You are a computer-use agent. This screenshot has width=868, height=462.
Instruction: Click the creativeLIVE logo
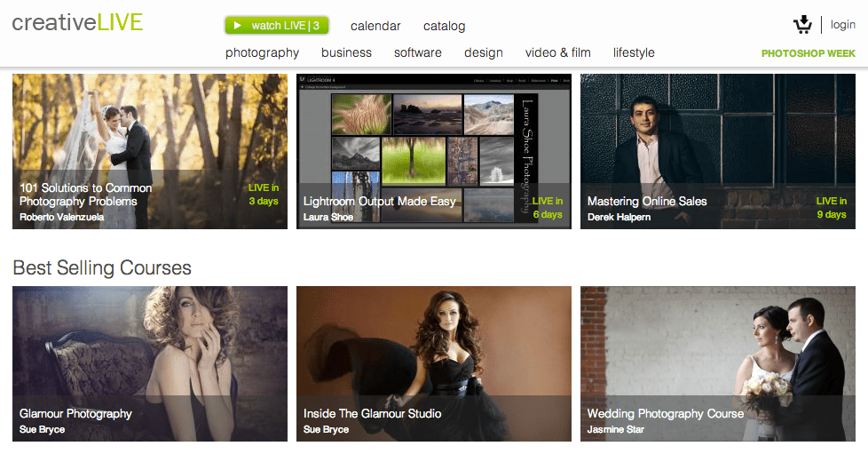[77, 23]
